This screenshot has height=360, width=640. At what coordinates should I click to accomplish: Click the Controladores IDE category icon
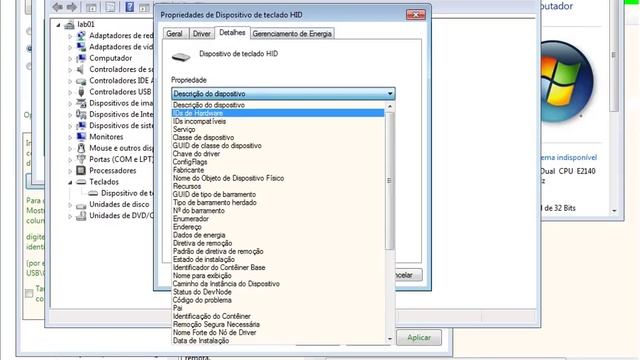pyautogui.click(x=81, y=81)
